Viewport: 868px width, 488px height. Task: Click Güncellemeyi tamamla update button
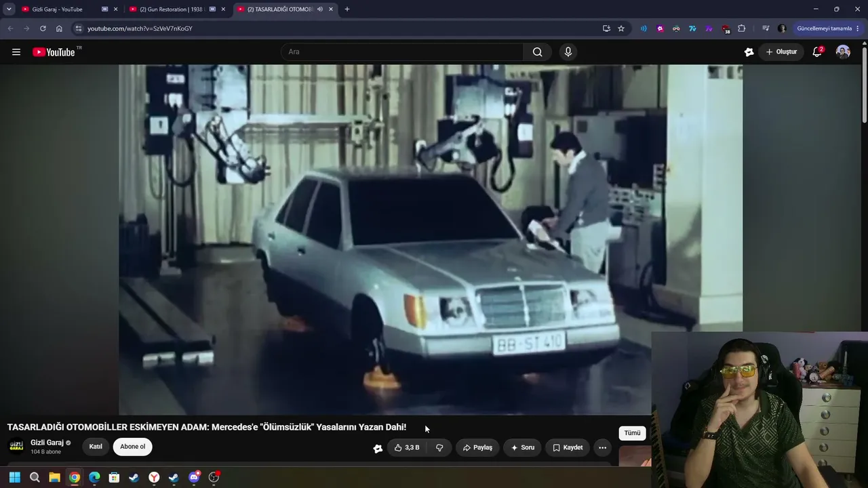point(828,28)
